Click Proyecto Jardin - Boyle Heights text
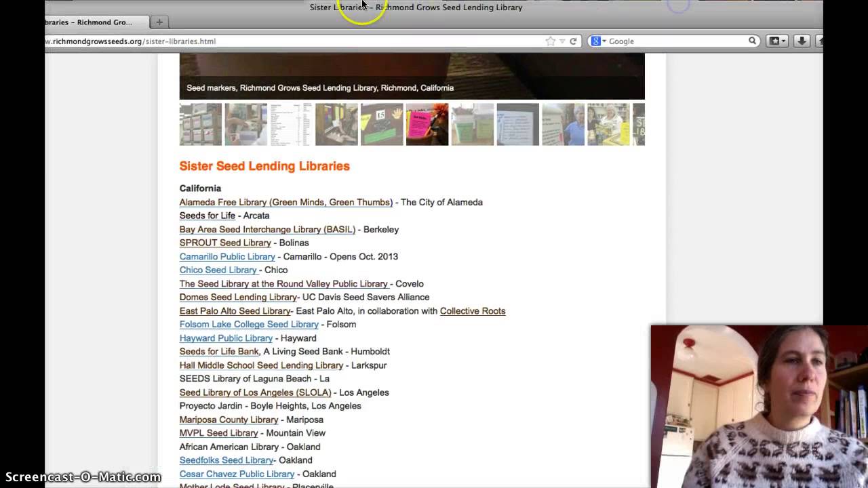The image size is (868, 488). coord(270,405)
